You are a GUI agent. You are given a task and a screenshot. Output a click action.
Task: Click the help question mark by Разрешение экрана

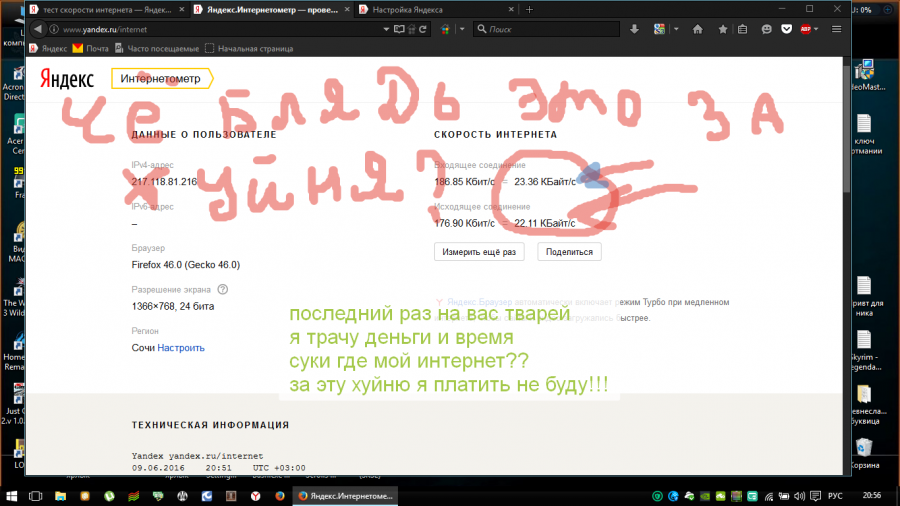(223, 290)
